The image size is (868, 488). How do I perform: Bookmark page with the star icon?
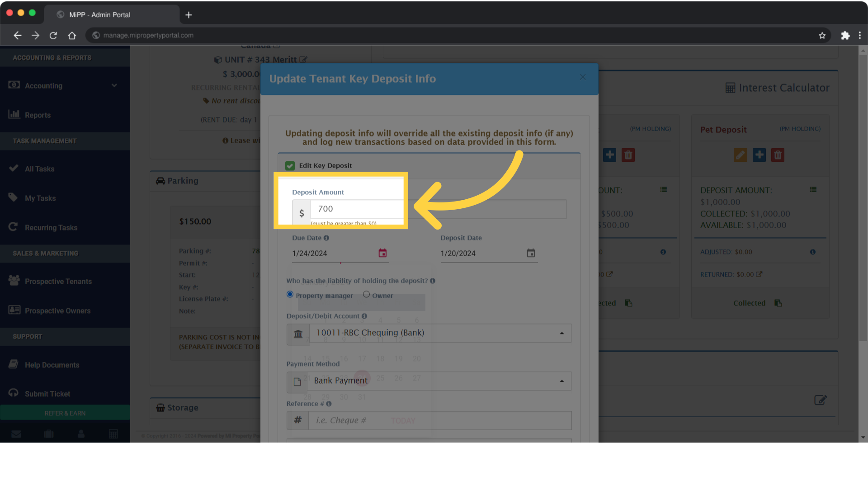coord(822,35)
